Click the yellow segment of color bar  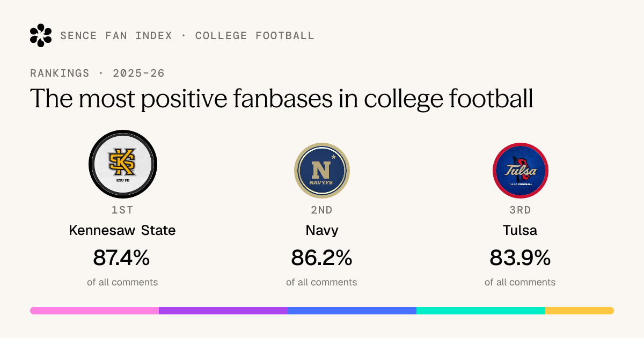[580, 311]
